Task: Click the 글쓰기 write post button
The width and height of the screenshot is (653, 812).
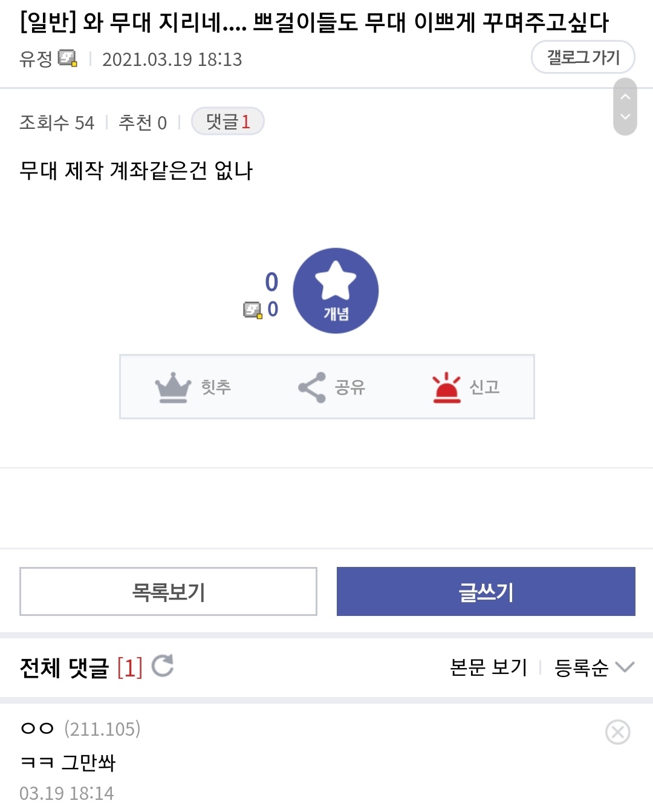Action: tap(486, 591)
